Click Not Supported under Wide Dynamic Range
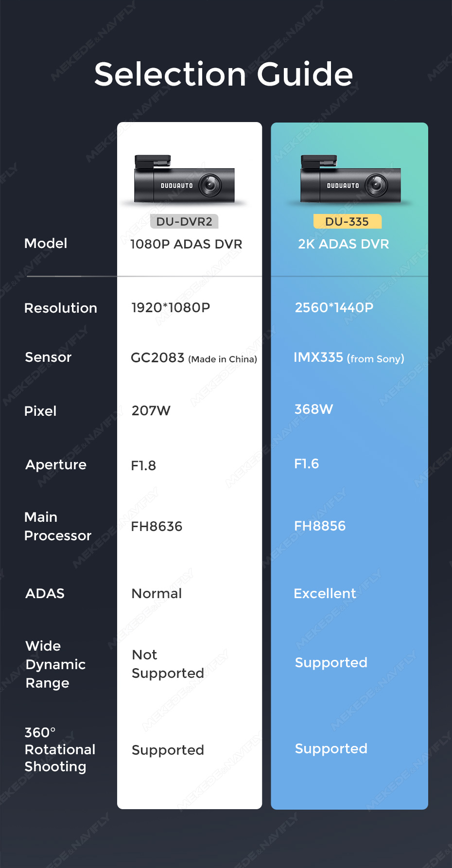452x868 pixels. point(168,664)
